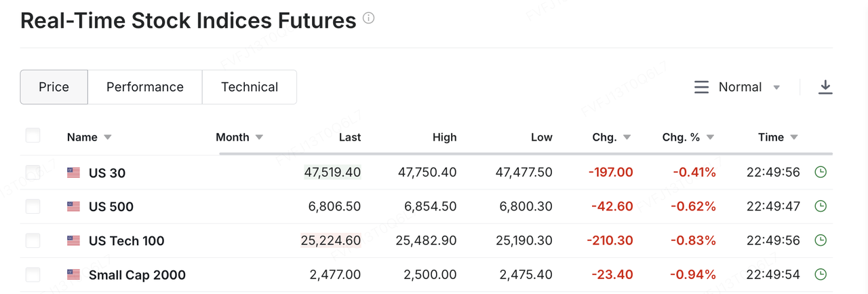This screenshot has width=868, height=294.
Task: Click the clock icon in US Tech 100 row
Action: point(821,240)
